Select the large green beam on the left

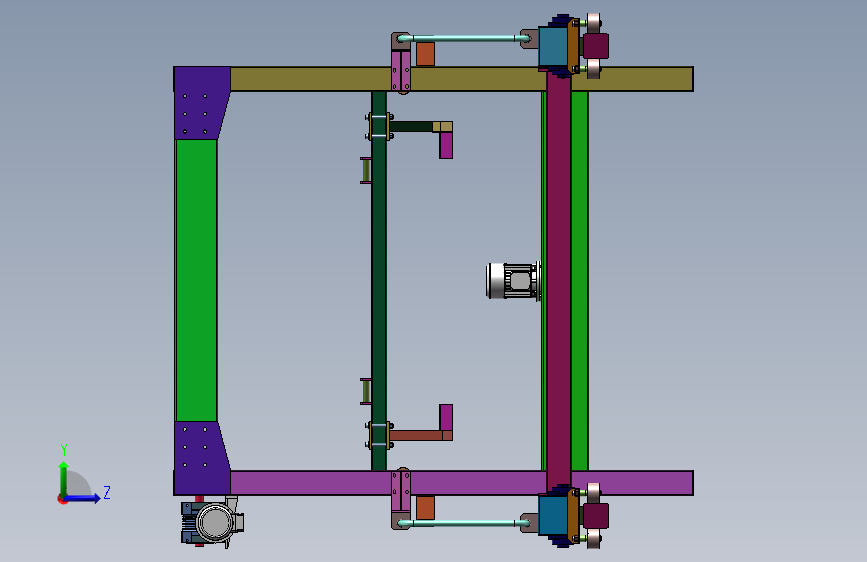[196, 280]
